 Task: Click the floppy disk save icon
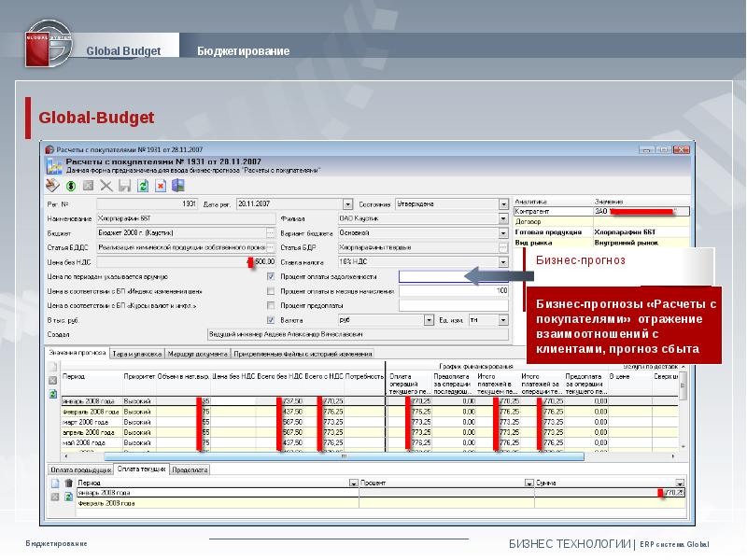coord(124,186)
